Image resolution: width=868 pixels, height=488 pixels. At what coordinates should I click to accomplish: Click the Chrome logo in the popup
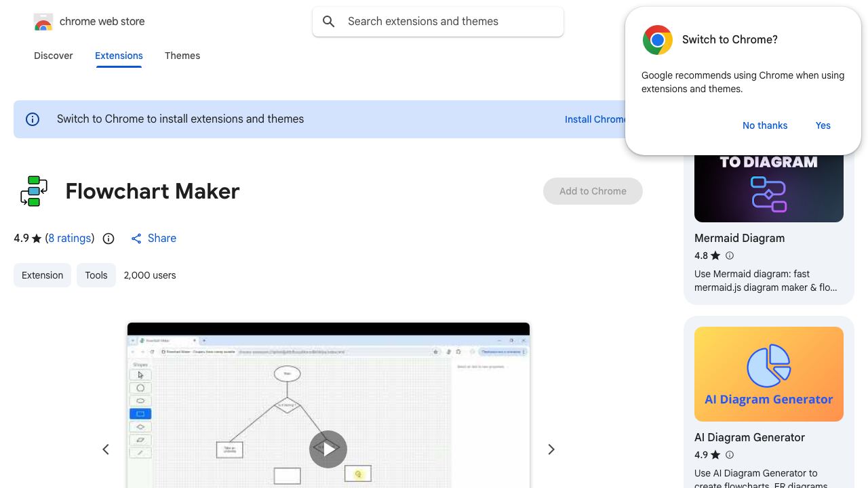[658, 40]
